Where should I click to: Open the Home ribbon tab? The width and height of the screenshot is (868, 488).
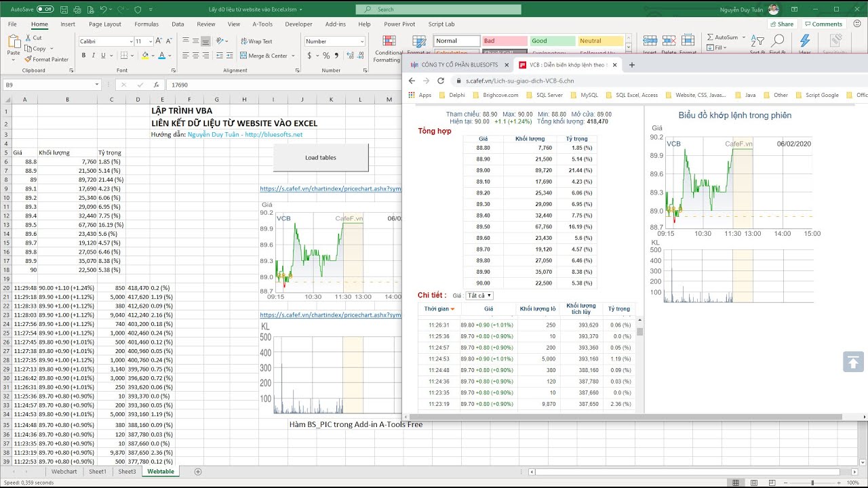point(39,24)
